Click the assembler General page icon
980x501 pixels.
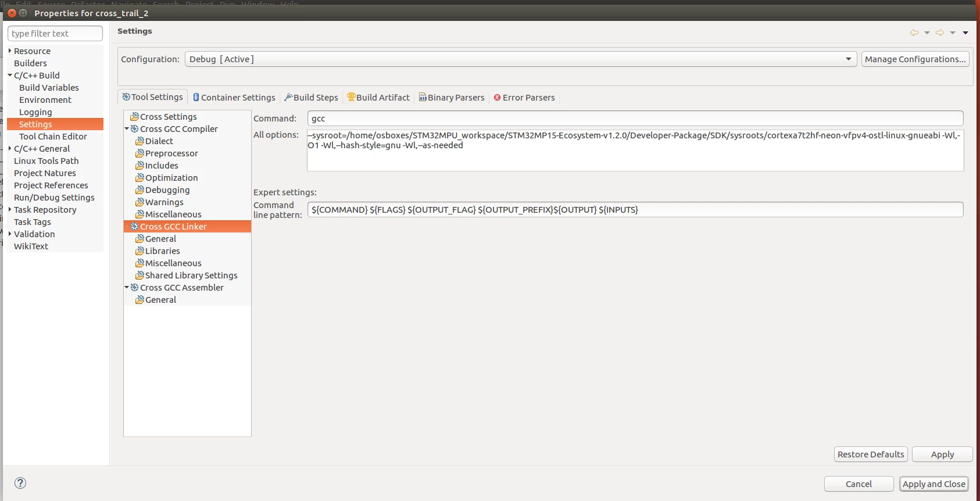[140, 300]
